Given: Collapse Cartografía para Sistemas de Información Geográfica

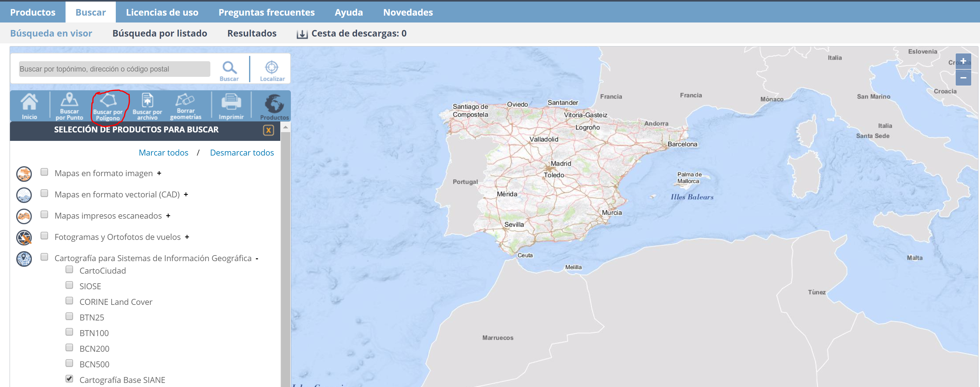Looking at the screenshot, I should point(257,259).
